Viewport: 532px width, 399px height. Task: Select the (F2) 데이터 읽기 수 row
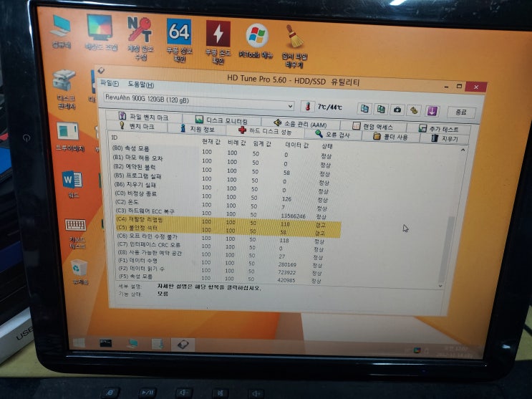click(221, 270)
